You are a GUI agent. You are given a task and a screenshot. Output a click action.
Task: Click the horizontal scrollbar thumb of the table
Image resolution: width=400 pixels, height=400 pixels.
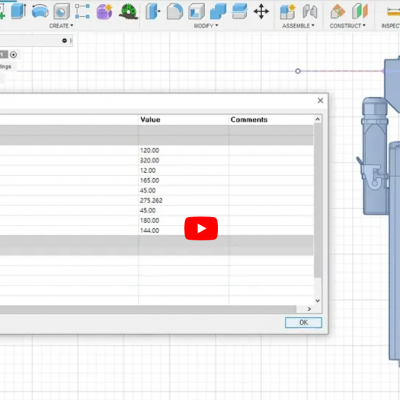coord(148,309)
